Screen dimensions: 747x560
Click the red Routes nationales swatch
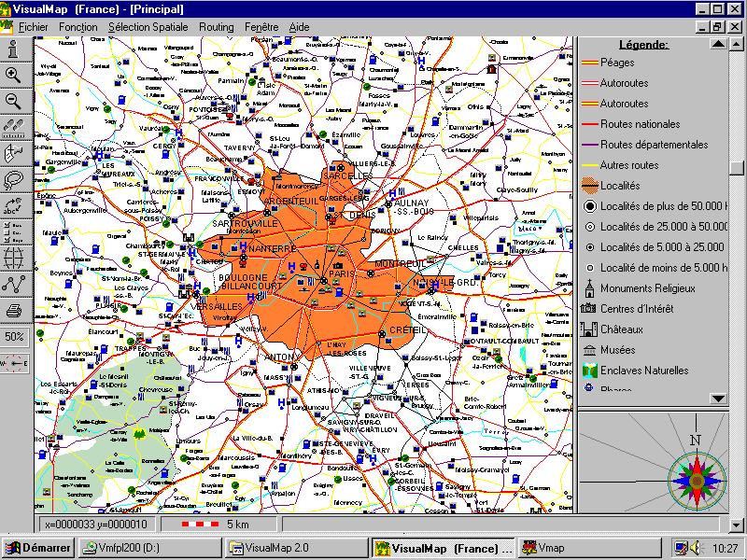coord(590,124)
